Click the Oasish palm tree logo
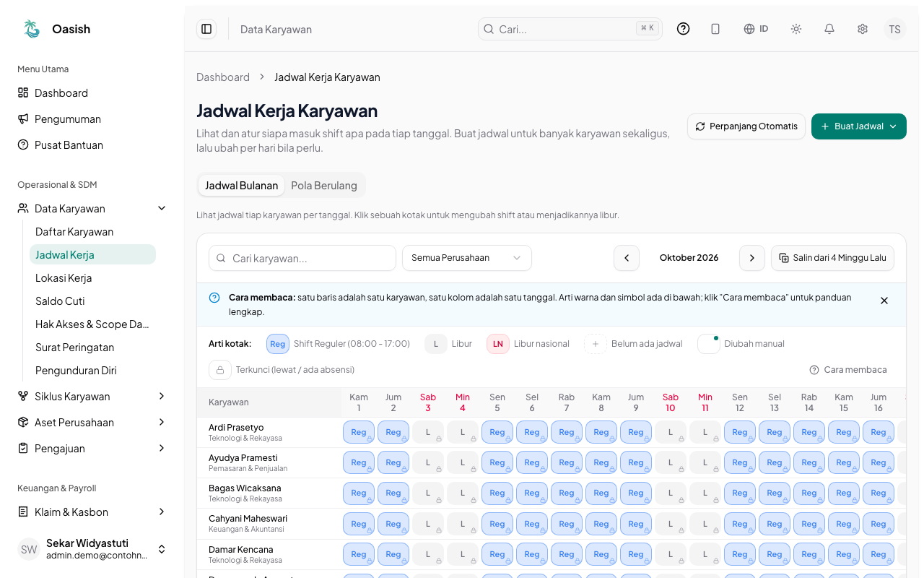Screen dimensions: 924x578 [x=32, y=29]
